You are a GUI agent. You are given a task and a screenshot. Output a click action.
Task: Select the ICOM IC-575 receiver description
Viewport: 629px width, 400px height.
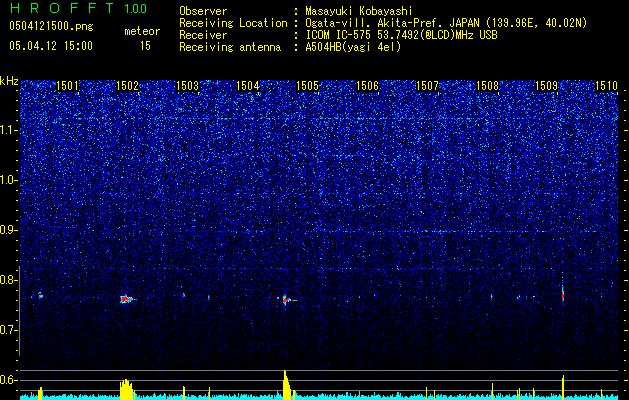(401, 35)
